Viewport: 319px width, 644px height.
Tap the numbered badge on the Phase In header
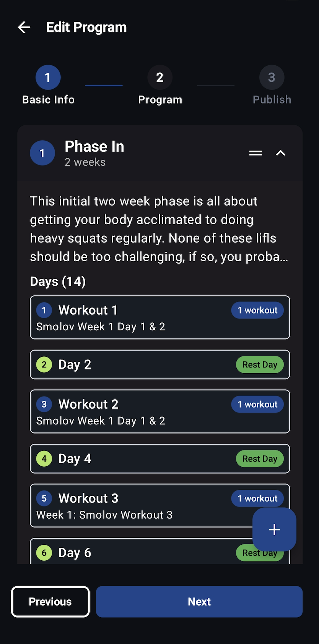(42, 153)
